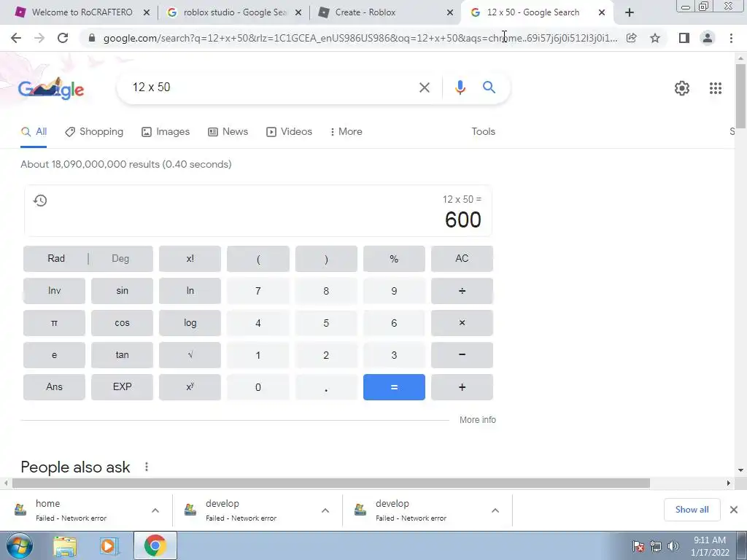Click the blue magnifier search icon
Viewport: 747px width, 560px height.
click(489, 87)
